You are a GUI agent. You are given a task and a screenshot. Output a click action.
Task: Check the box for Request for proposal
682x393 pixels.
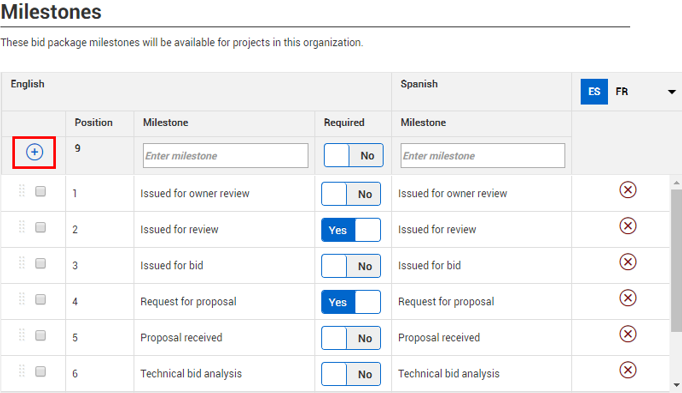(x=40, y=300)
